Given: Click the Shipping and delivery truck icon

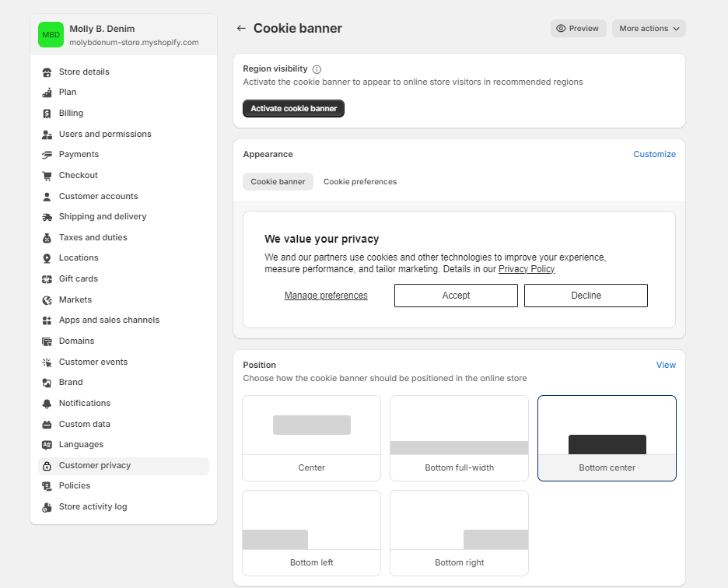Looking at the screenshot, I should [x=47, y=217].
